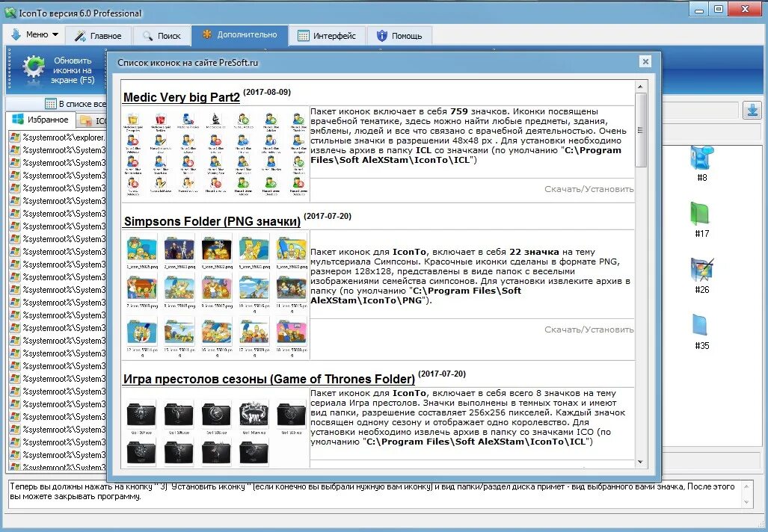The width and height of the screenshot is (768, 532).
Task: Click the Помощь shield icon
Action: coord(382,36)
